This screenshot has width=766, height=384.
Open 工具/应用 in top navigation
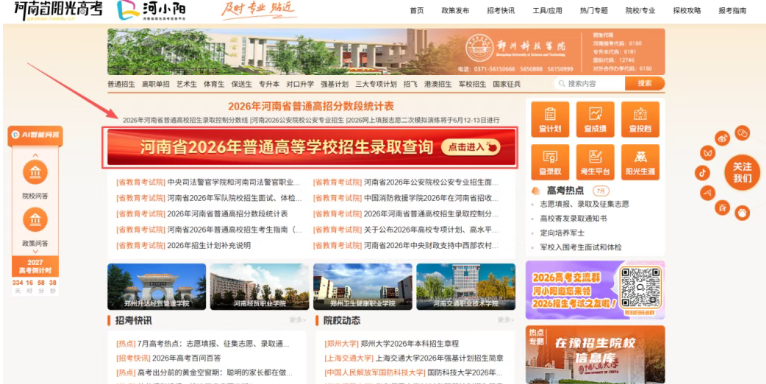(x=547, y=10)
